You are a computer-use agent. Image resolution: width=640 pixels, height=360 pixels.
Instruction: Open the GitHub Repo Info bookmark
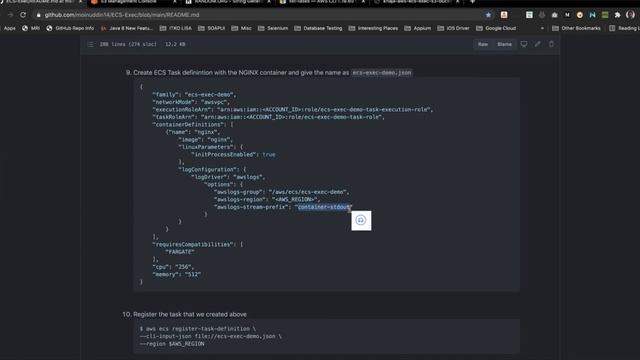coord(70,28)
